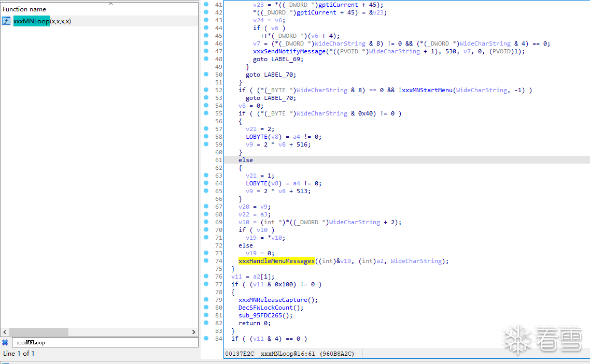Click the functions list horizontal scrollbar thumb

[39, 332]
